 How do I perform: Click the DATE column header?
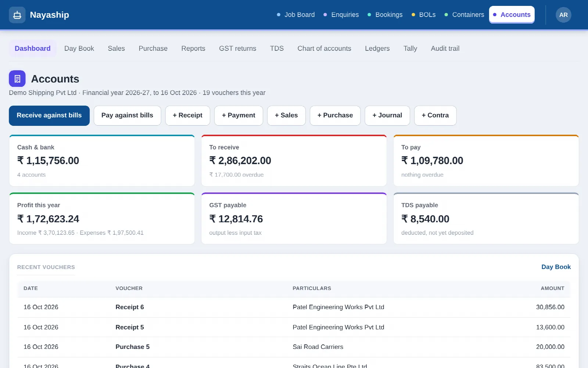31,289
